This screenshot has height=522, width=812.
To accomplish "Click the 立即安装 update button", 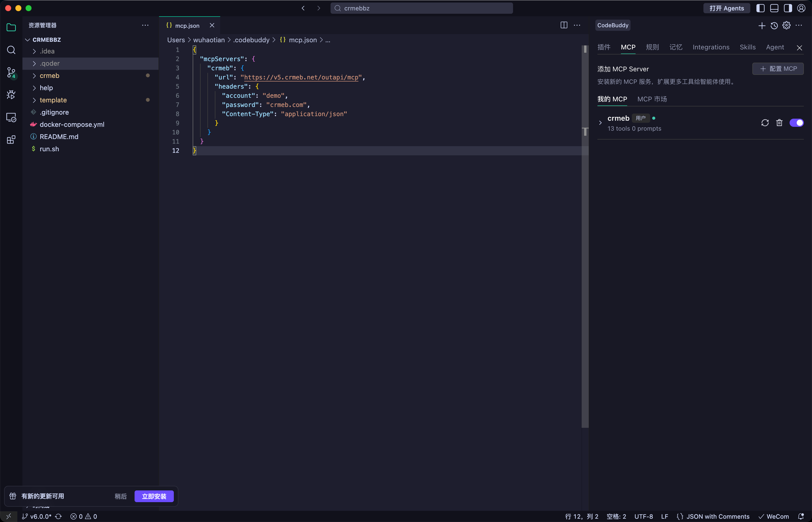I will tap(154, 496).
